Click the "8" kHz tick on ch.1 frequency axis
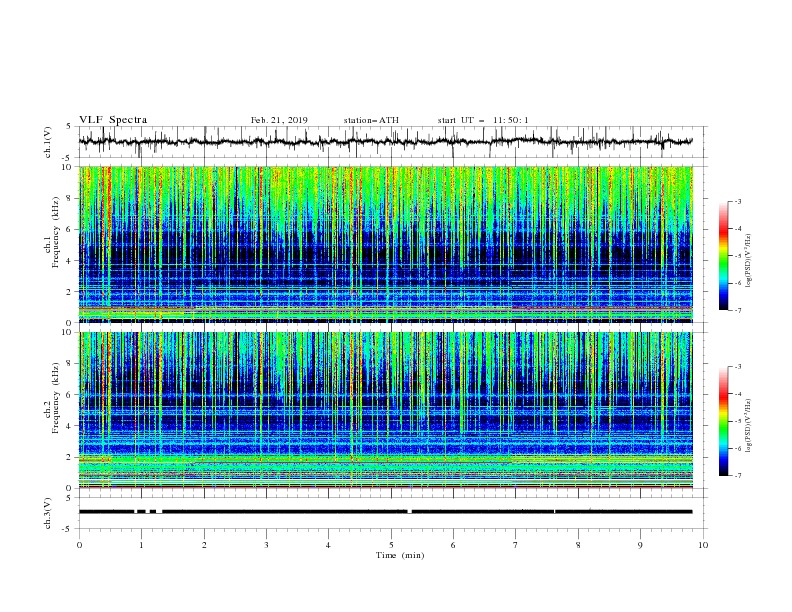The image size is (792, 612). tap(71, 198)
